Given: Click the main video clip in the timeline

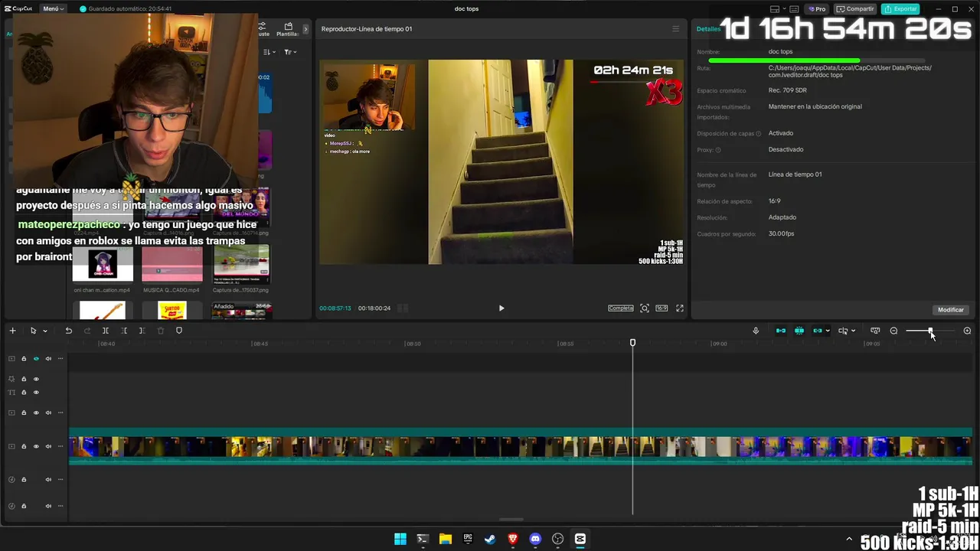Looking at the screenshot, I should pyautogui.click(x=521, y=446).
